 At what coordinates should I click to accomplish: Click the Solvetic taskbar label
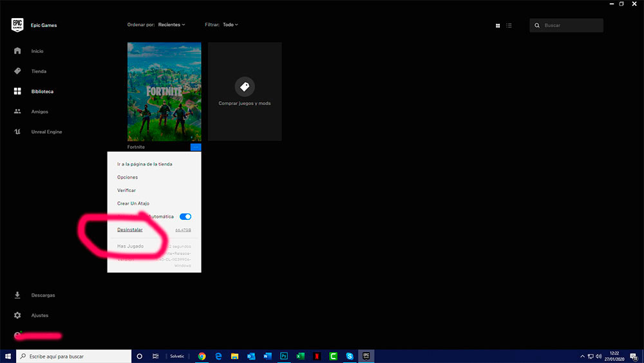177,356
